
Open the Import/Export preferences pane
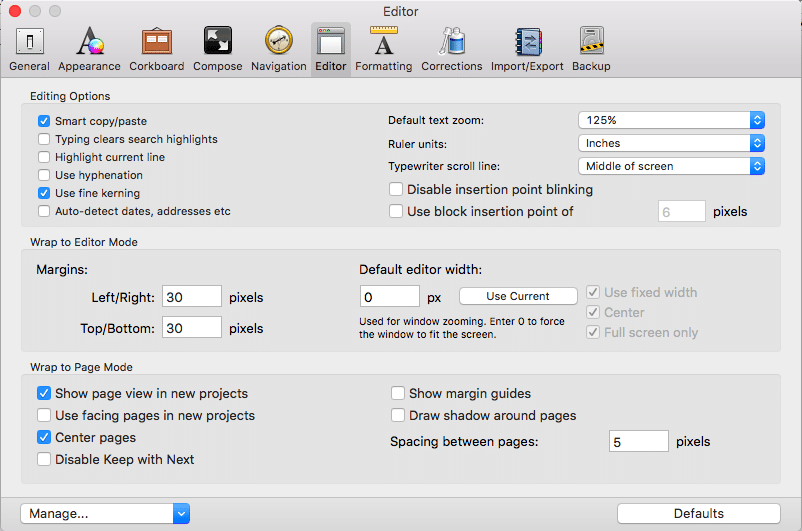(x=527, y=49)
